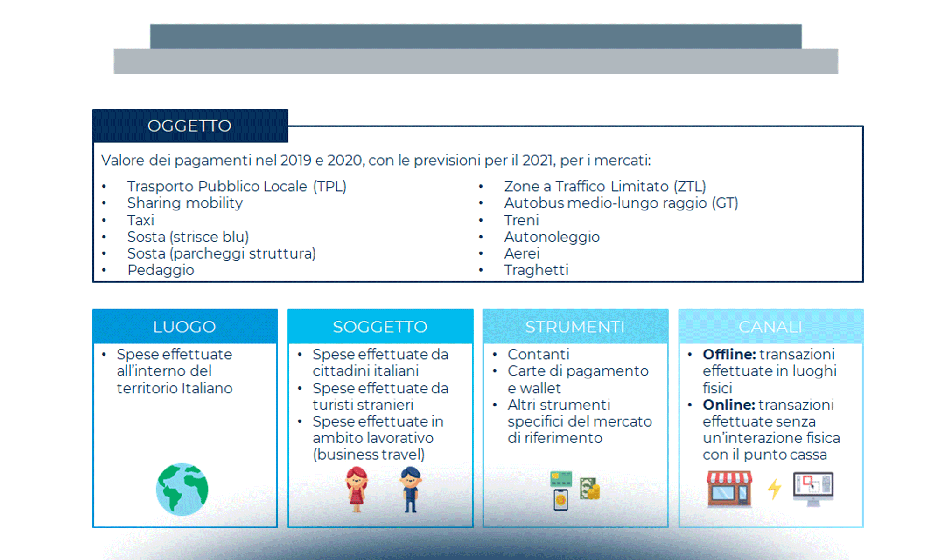
Task: Click the cash and coins icon
Action: click(590, 489)
